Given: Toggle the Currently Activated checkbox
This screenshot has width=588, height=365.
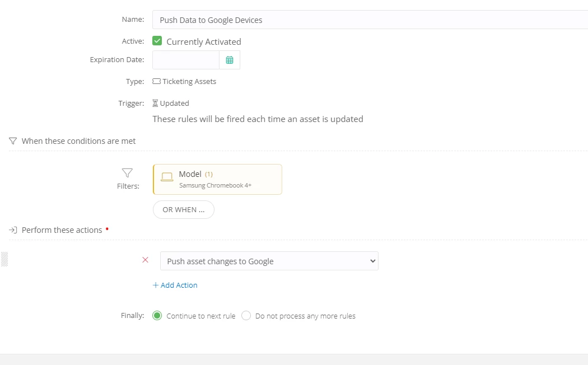Looking at the screenshot, I should [x=157, y=41].
